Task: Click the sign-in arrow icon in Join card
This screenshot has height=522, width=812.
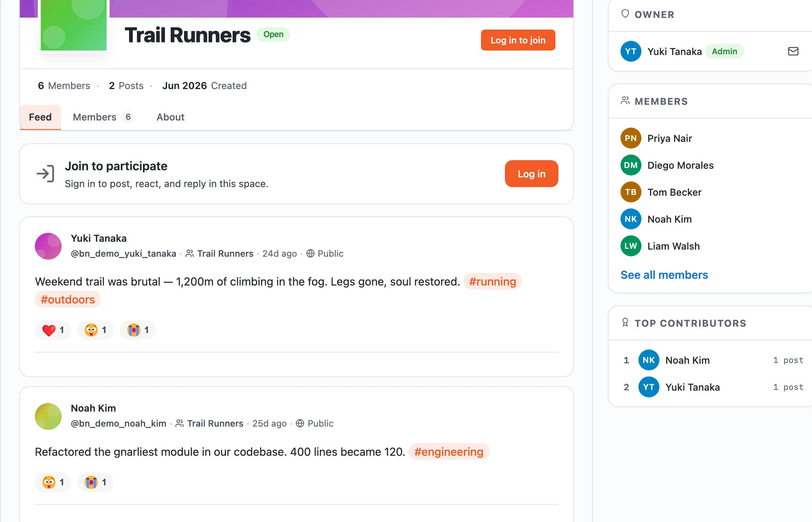Action: click(45, 174)
